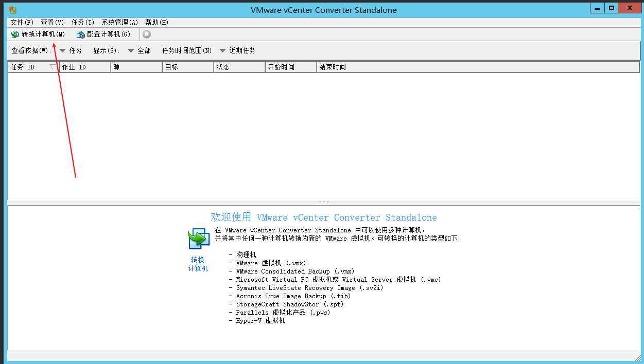This screenshot has height=364, width=644.
Task: Open the 系统管理(A) menu
Action: pyautogui.click(x=119, y=22)
